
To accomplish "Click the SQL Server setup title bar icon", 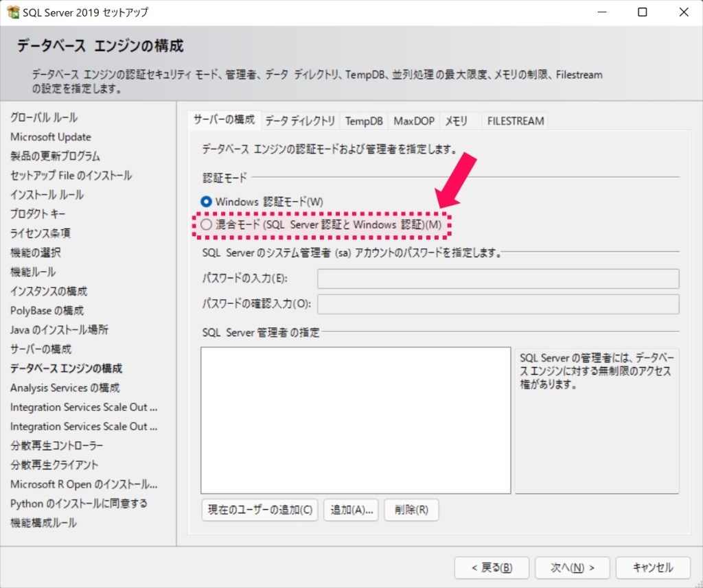I will (x=14, y=12).
